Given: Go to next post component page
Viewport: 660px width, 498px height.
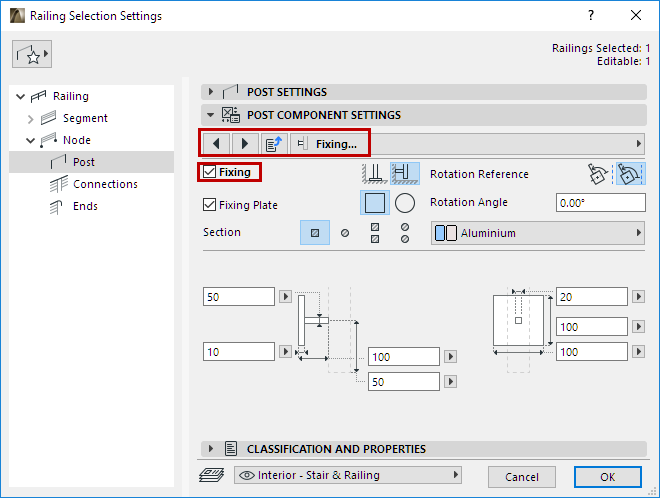Looking at the screenshot, I should 244,143.
